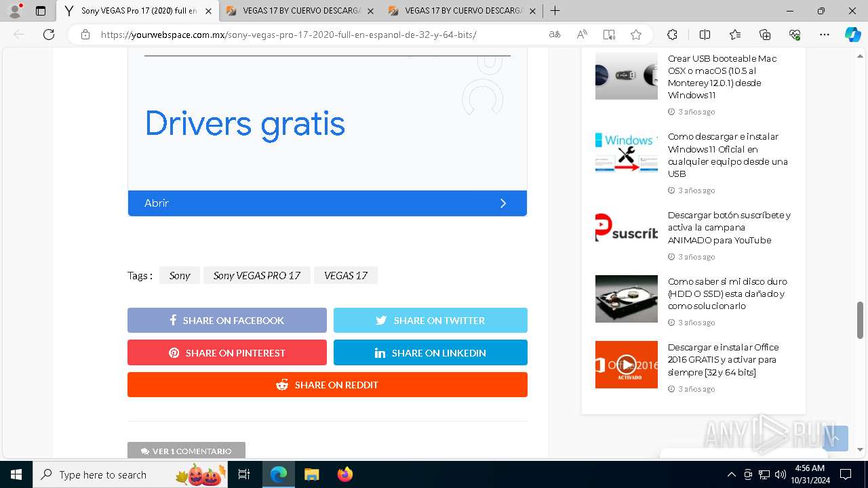
Task: Open Firefox from taskbar
Action: point(345,474)
